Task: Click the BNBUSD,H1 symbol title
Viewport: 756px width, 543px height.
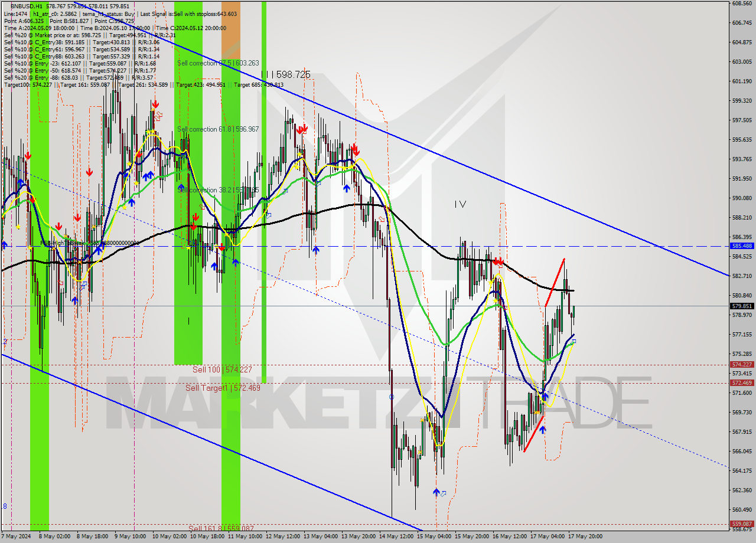Action: pos(26,5)
